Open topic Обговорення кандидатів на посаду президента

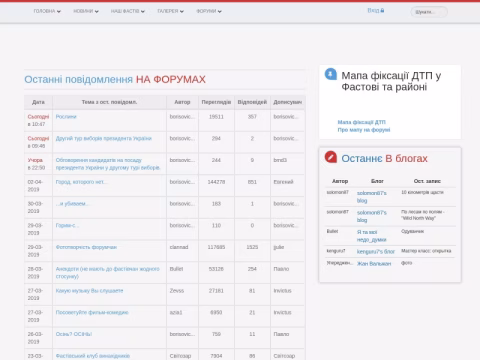coord(108,164)
